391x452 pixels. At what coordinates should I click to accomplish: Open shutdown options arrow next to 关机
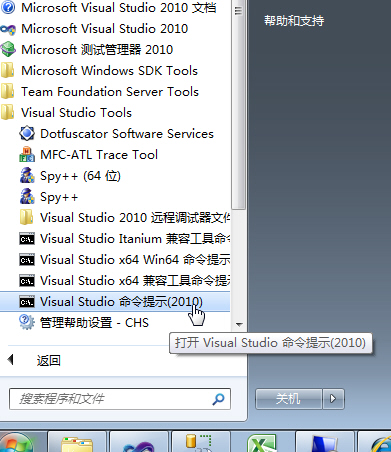333,399
